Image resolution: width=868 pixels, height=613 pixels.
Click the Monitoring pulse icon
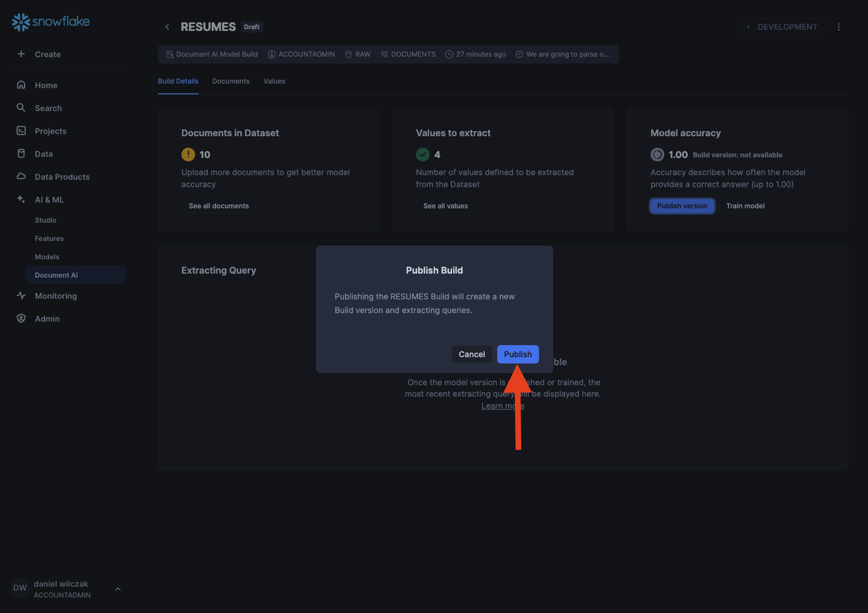pos(21,295)
